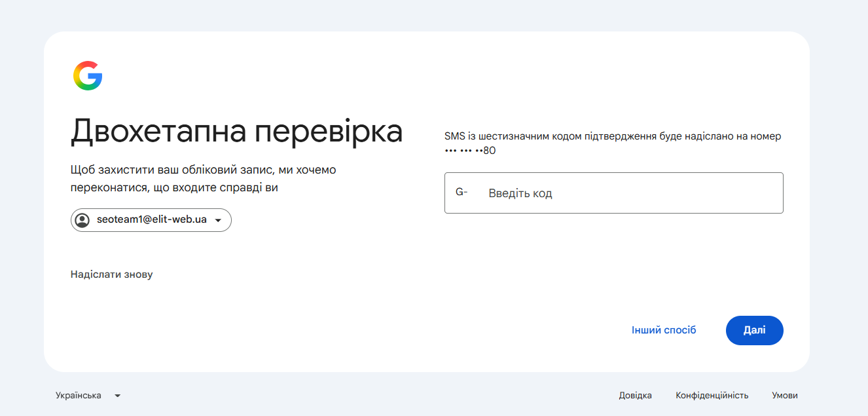868x416 pixels.
Task: Open the Довідка help link
Action: click(x=636, y=396)
